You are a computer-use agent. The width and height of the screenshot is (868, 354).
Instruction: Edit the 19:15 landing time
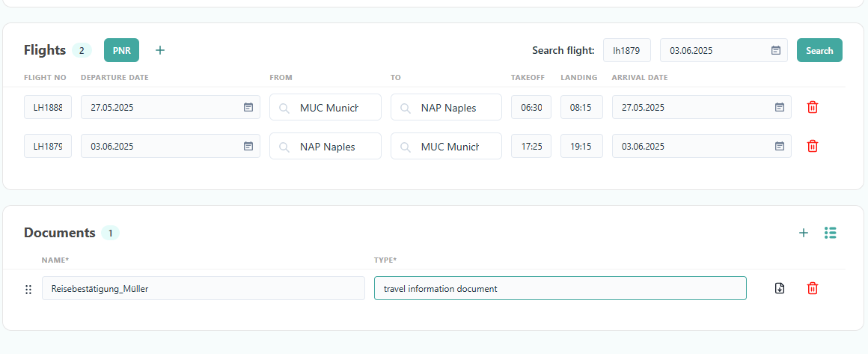[581, 146]
